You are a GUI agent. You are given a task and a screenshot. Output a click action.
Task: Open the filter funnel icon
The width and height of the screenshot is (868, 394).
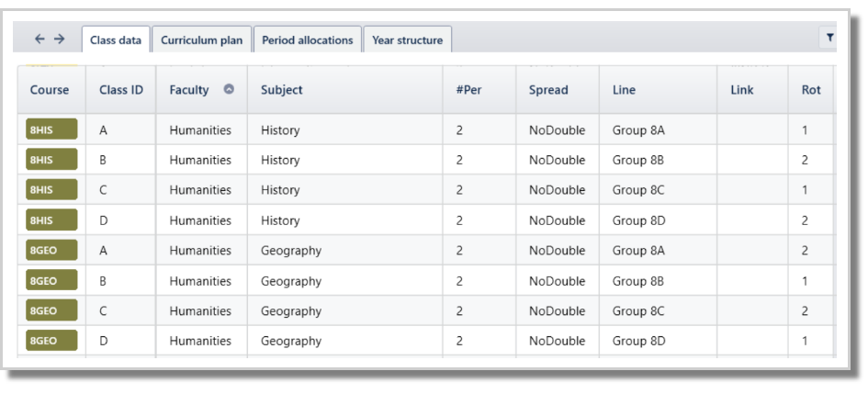click(829, 38)
